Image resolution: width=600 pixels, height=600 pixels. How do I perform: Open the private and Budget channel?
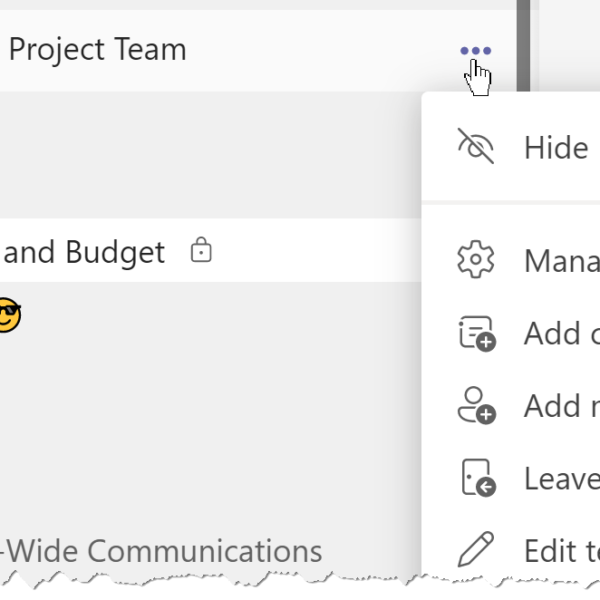coord(210,250)
